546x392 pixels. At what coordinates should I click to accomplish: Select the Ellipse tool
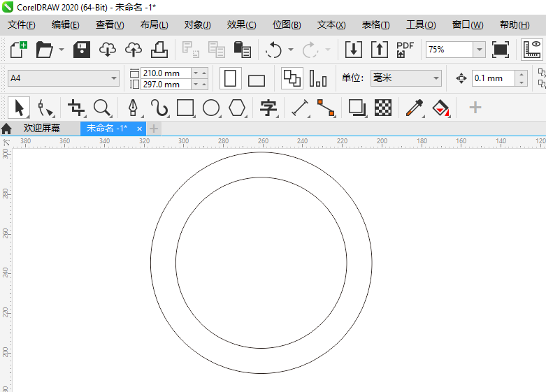pos(211,108)
